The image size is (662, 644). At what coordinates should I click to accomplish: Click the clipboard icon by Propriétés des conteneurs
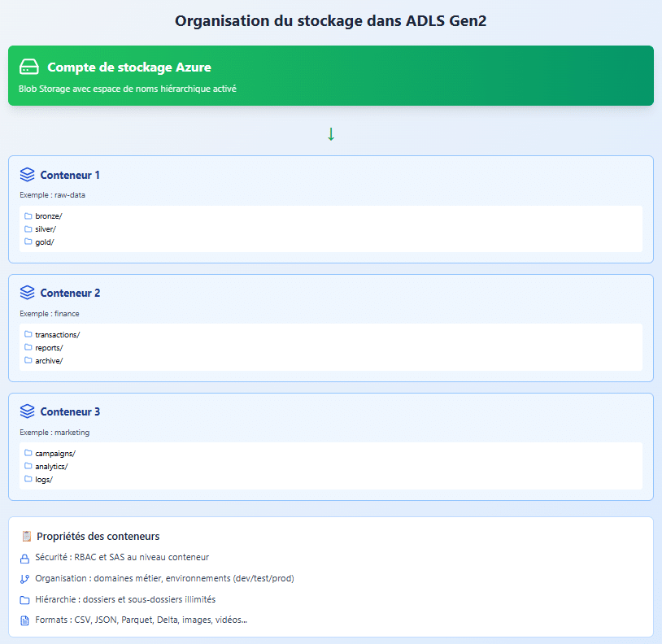click(x=26, y=537)
